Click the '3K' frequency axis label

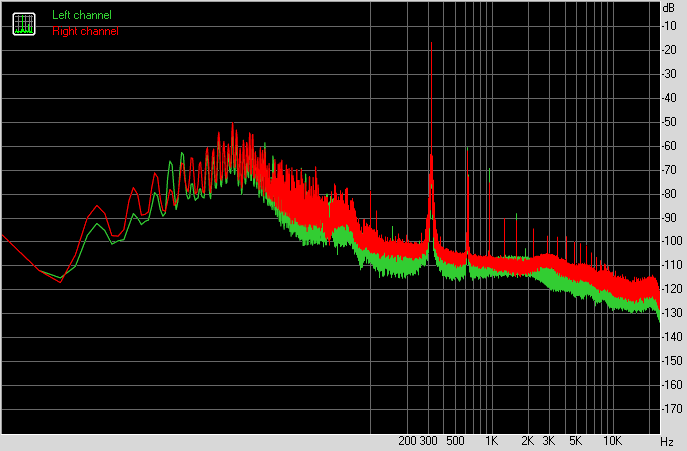pos(549,441)
